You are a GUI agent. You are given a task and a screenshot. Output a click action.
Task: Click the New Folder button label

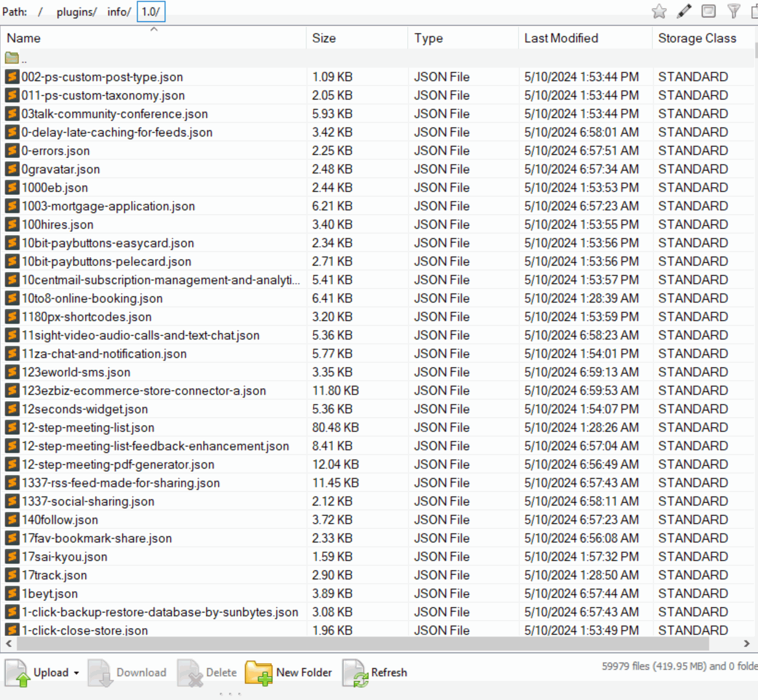[x=304, y=672]
